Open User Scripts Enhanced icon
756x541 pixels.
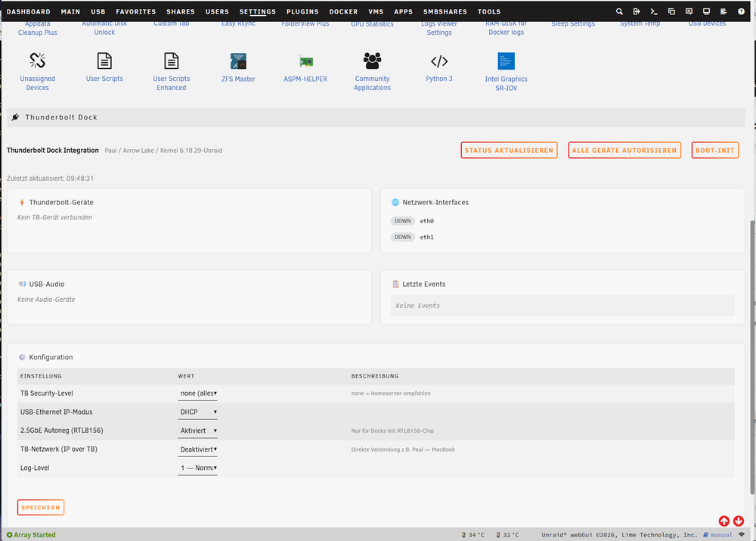tap(171, 61)
